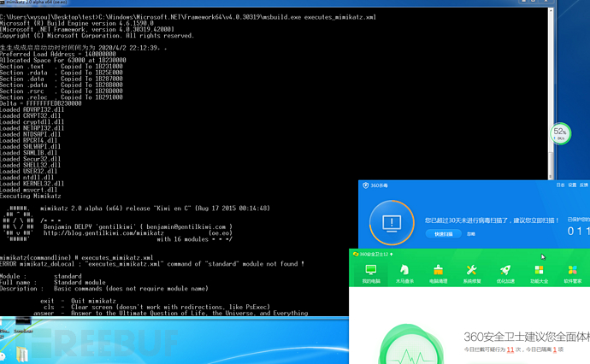Open 反馈 feedback in 360杀毒
Screen dimensions: 590x364
point(584,185)
